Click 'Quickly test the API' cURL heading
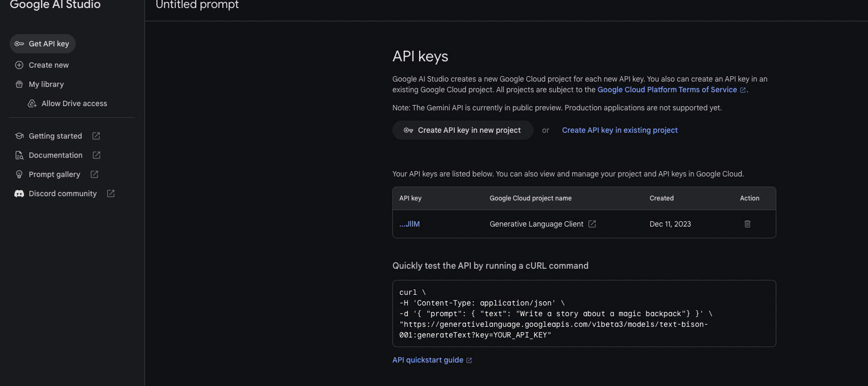Image resolution: width=868 pixels, height=386 pixels. click(x=491, y=266)
